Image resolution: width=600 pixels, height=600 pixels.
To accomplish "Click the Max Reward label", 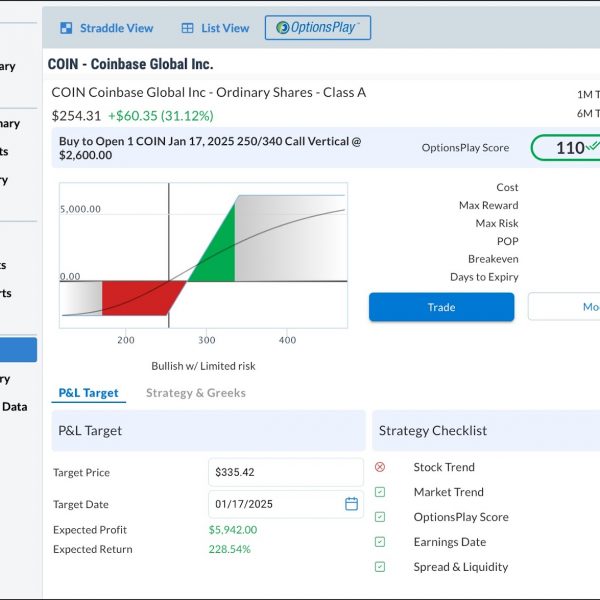I will coord(489,205).
